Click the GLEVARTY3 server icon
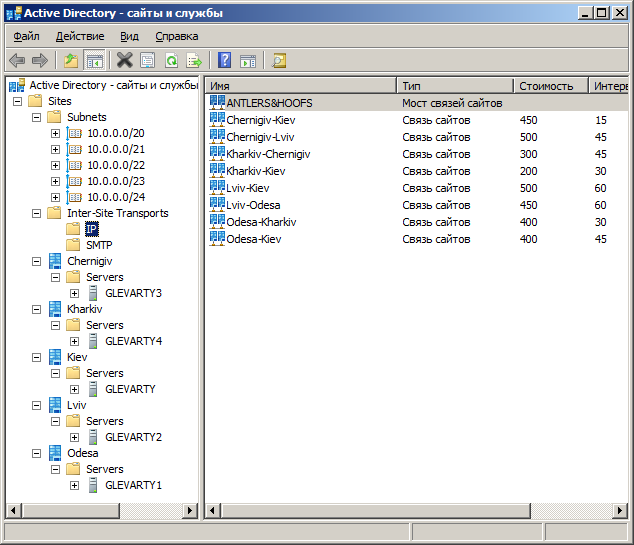634x545 pixels. coord(93,293)
